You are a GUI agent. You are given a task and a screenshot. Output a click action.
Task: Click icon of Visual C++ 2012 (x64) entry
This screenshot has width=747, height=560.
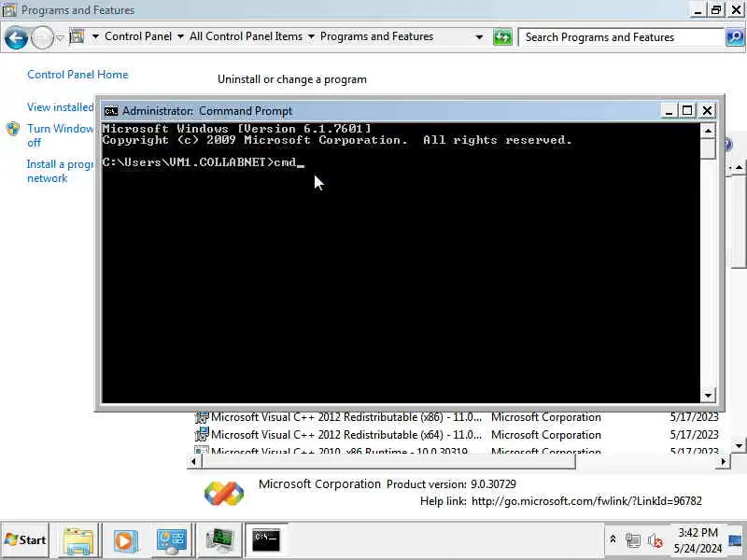[201, 435]
